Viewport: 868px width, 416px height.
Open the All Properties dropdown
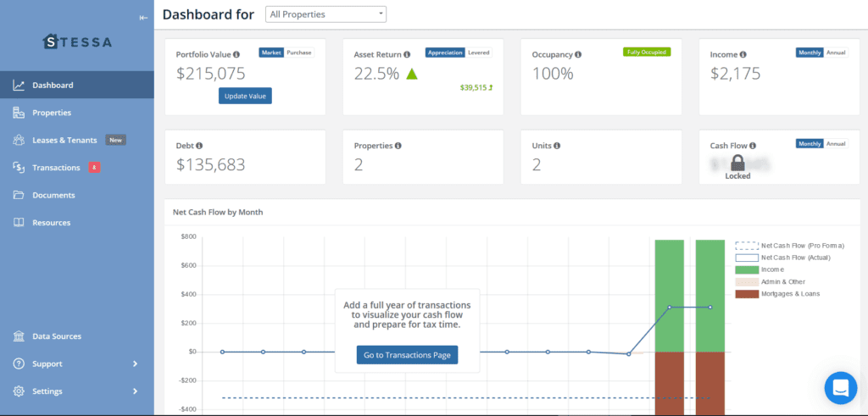pyautogui.click(x=325, y=14)
